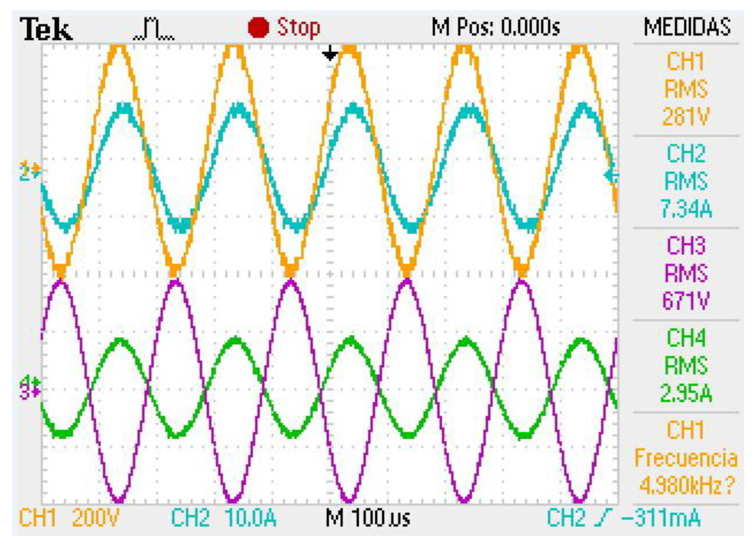Click the CH1 200V scale readout
Image resolution: width=756 pixels, height=546 pixels.
pyautogui.click(x=69, y=518)
